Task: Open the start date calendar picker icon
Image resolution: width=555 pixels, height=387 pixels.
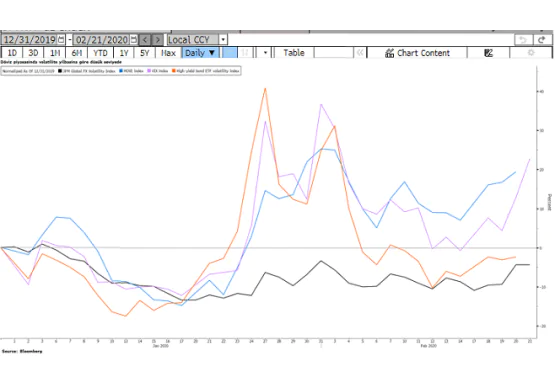Action: tap(61, 39)
